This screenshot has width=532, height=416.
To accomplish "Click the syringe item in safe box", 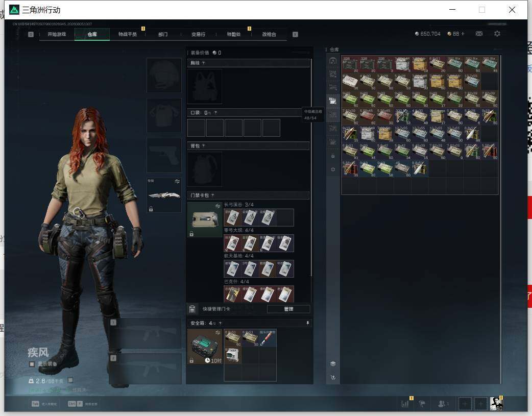I will pyautogui.click(x=268, y=338).
